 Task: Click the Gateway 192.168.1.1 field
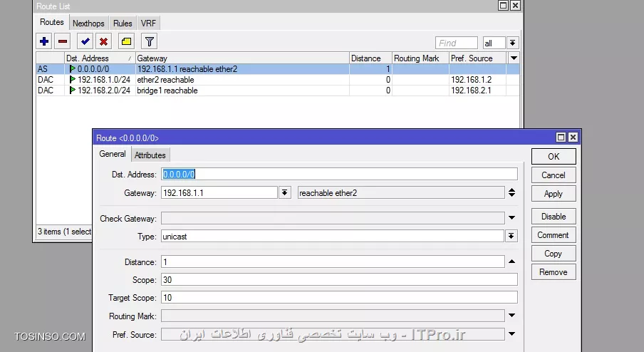click(x=219, y=192)
